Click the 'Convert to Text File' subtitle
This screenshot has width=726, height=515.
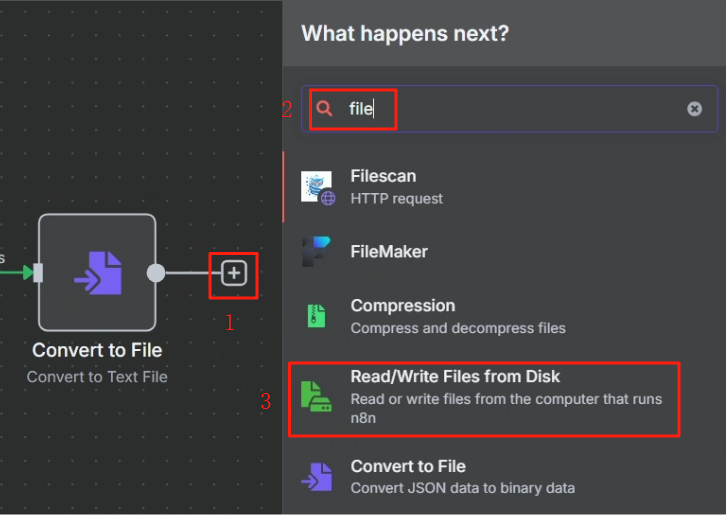[97, 377]
